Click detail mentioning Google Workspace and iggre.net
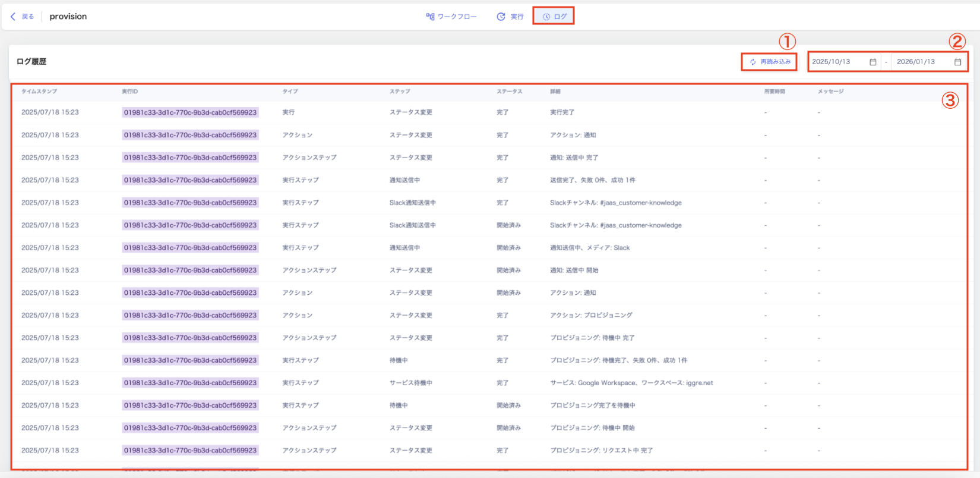 631,383
